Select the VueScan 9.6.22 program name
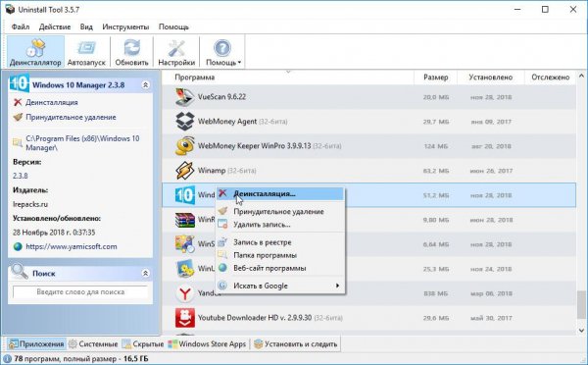 point(221,97)
